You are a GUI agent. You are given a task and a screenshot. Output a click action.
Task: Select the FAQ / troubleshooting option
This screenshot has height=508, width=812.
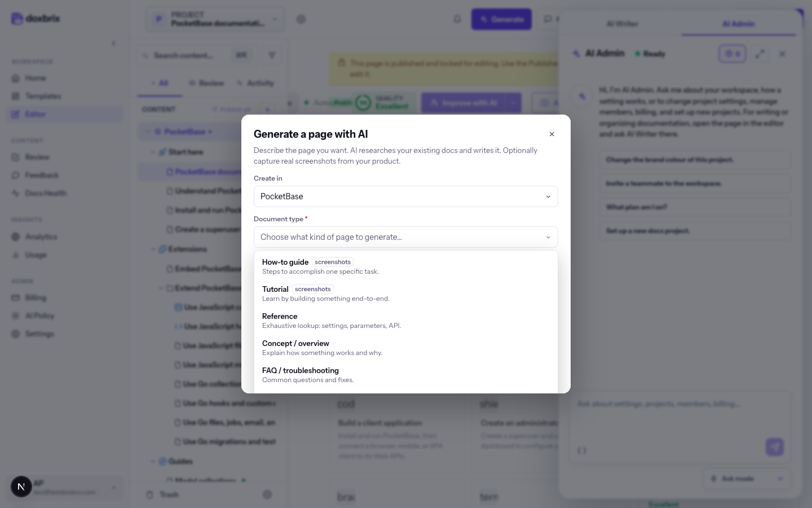click(x=406, y=375)
